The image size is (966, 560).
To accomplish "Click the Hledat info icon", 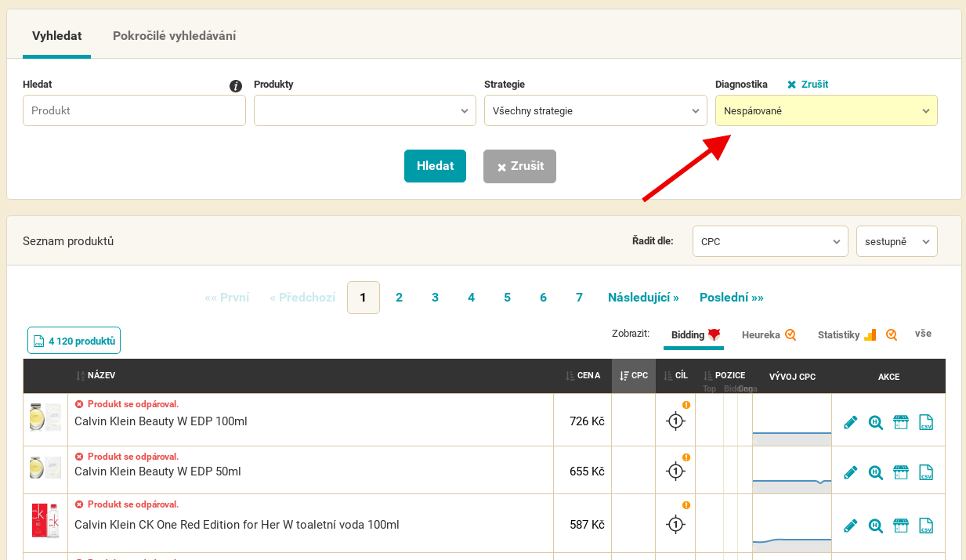I will click(x=236, y=86).
